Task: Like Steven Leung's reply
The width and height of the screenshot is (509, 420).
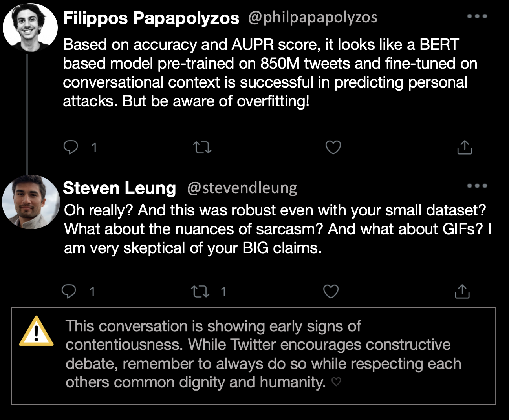Action: (331, 292)
